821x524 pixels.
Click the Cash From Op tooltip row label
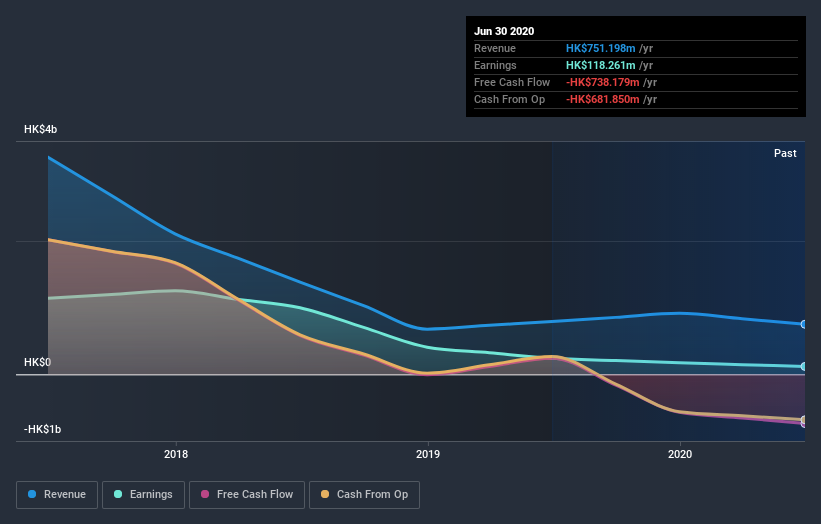click(x=509, y=99)
